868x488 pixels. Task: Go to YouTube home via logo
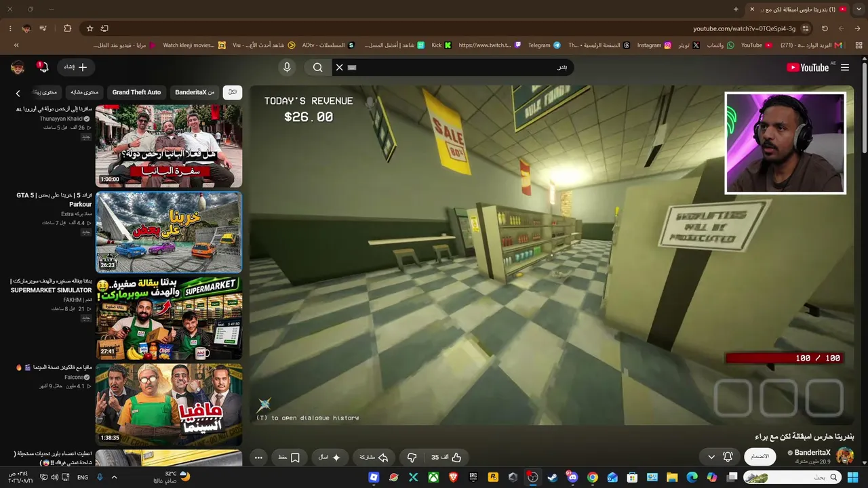[808, 67]
